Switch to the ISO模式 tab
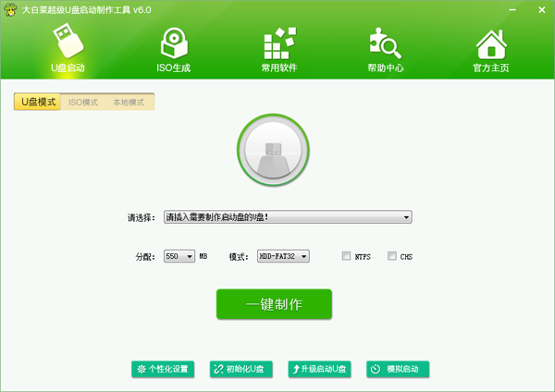The width and height of the screenshot is (555, 392). tap(83, 103)
